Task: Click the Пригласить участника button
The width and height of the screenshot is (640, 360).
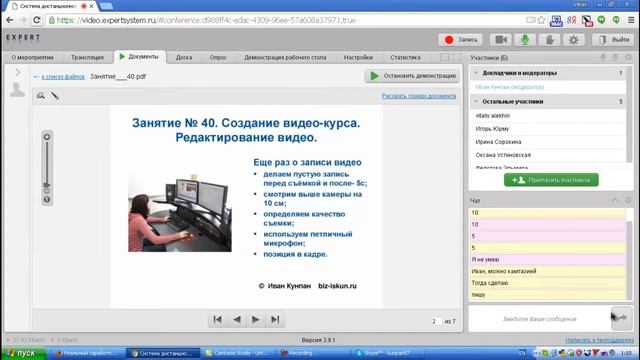Action: pyautogui.click(x=551, y=180)
